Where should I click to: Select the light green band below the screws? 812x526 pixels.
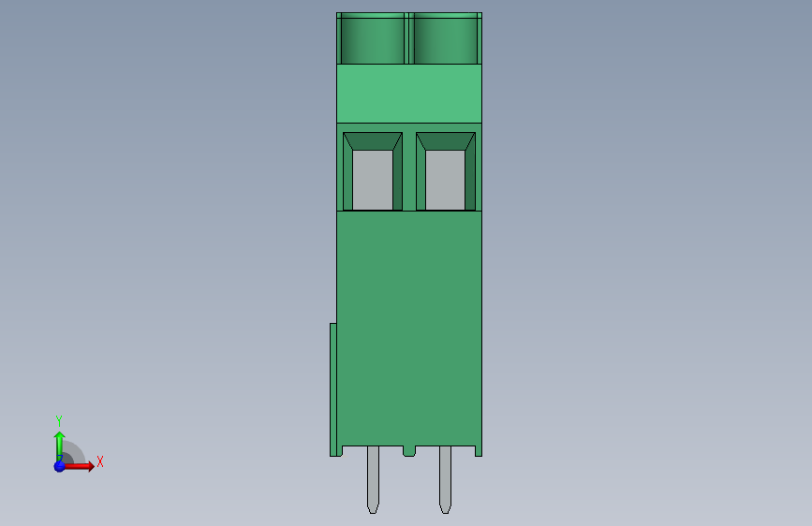click(x=409, y=94)
